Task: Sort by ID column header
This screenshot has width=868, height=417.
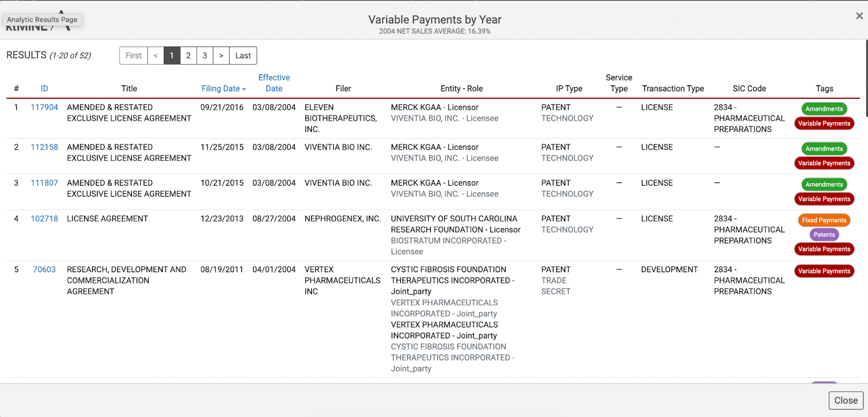Action: (x=44, y=89)
